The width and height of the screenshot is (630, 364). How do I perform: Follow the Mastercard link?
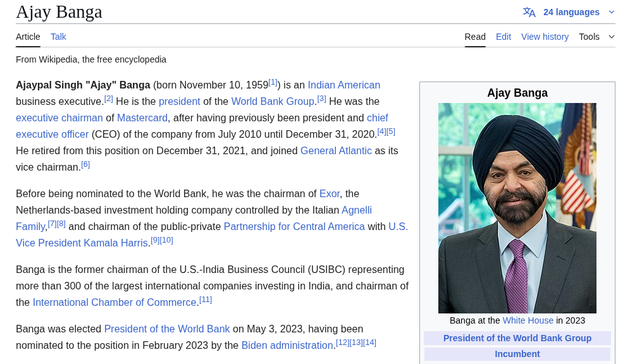pyautogui.click(x=142, y=118)
